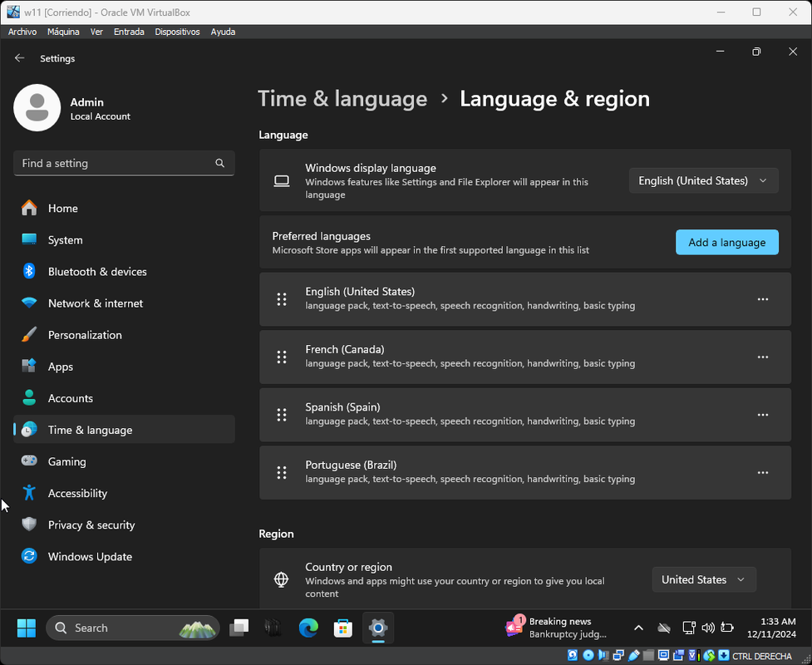Grab the drag handle for French (Canada)

[x=281, y=357]
